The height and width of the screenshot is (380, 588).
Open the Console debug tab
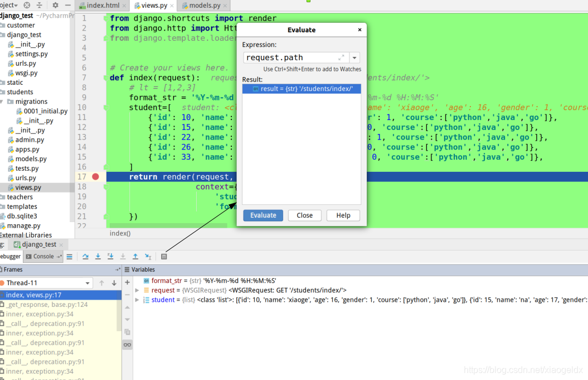[x=43, y=257]
